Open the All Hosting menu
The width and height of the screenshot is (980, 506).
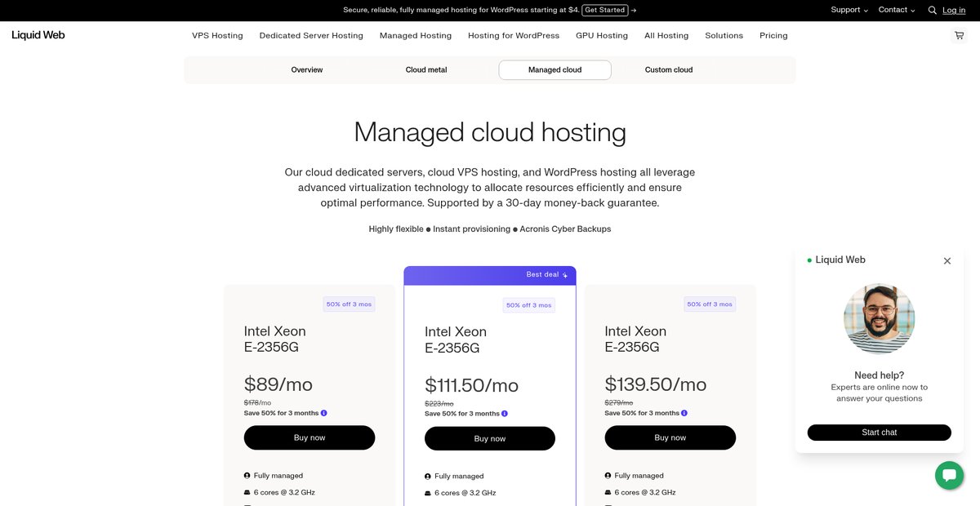[x=666, y=36]
